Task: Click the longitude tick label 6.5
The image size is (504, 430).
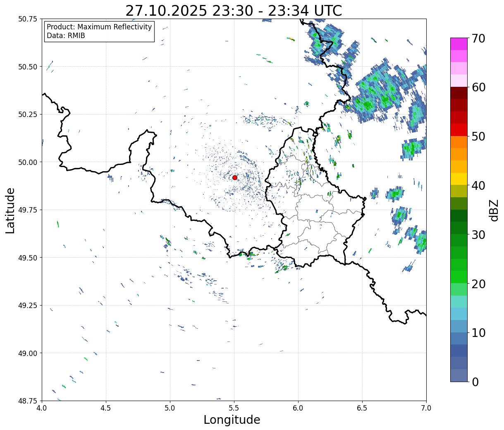Action: [x=362, y=408]
